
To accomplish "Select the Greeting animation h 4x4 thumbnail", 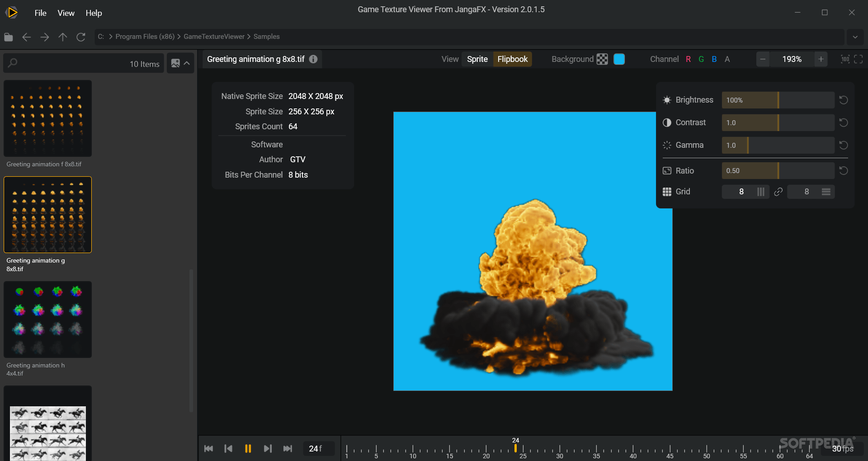I will (x=47, y=320).
